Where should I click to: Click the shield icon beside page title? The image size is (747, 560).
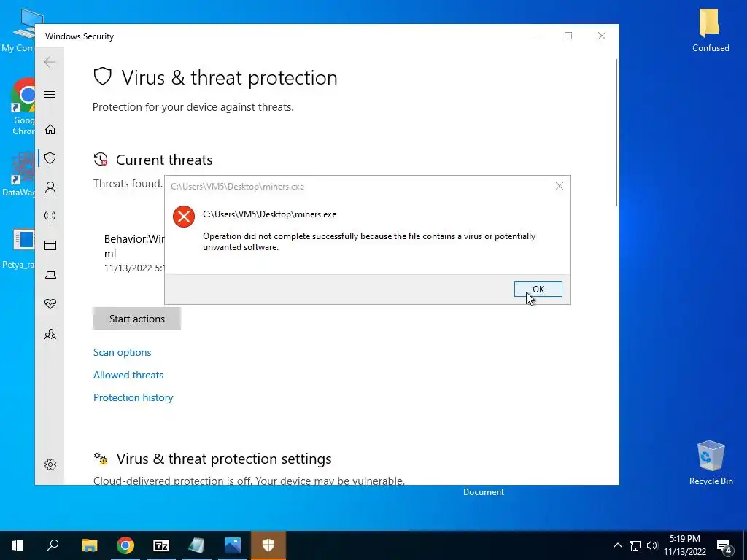pos(102,77)
